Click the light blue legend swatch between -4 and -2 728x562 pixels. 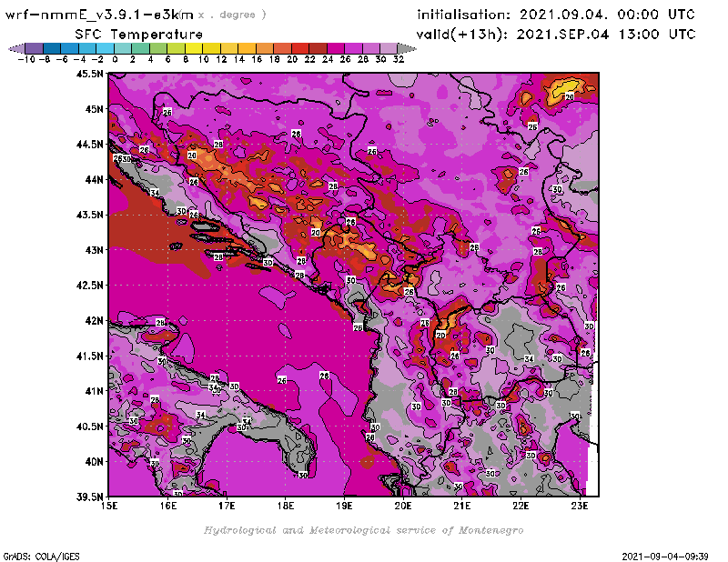[x=87, y=48]
